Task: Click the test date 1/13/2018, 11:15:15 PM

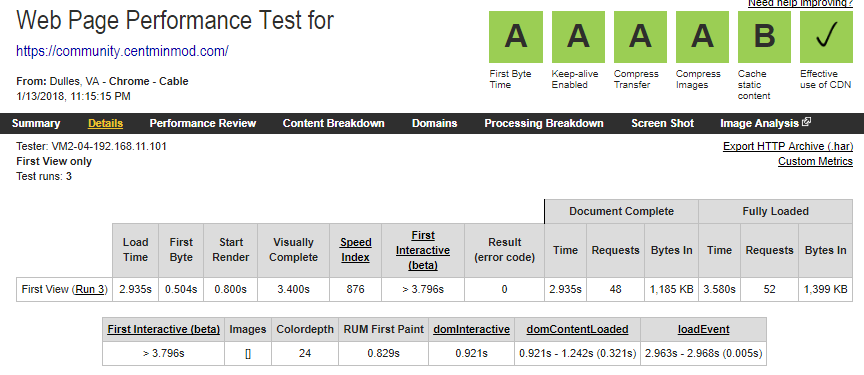Action: tap(73, 96)
